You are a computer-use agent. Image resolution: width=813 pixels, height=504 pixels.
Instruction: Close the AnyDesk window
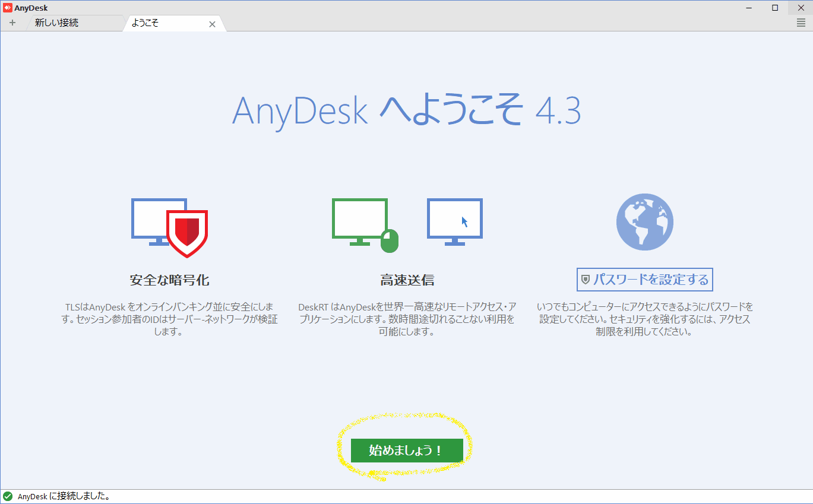(800, 8)
